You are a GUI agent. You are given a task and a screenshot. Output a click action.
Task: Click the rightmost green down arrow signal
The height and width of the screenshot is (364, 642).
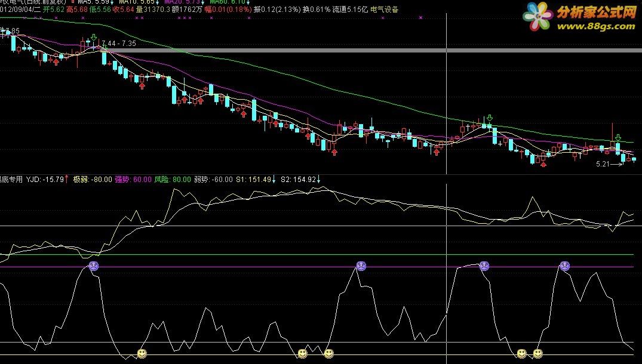click(x=618, y=137)
